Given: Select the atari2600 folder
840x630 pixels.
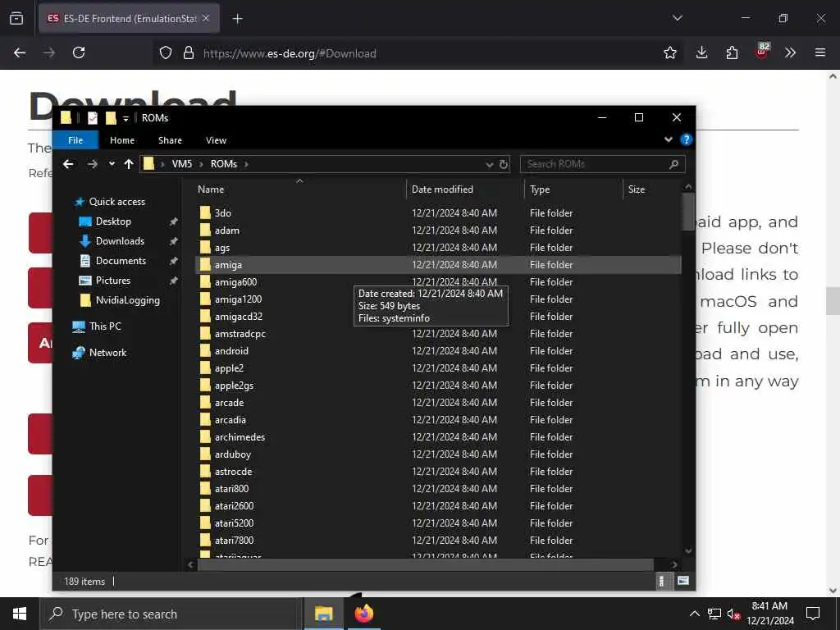Looking at the screenshot, I should click(234, 505).
